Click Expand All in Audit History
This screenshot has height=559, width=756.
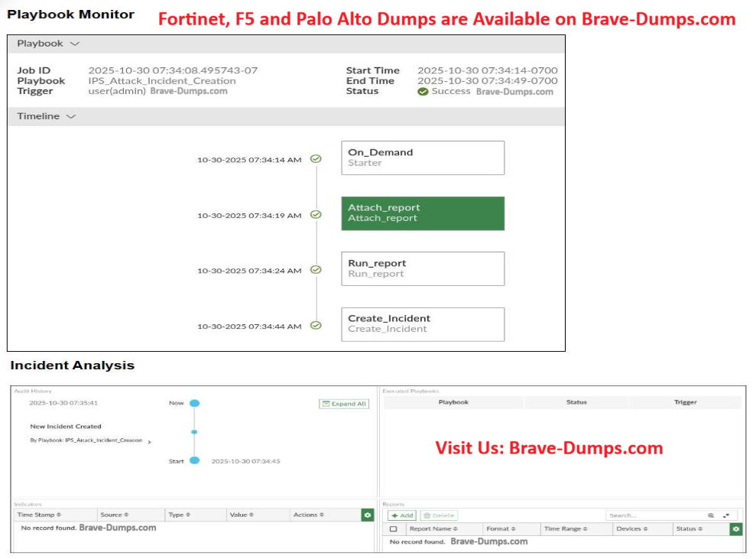point(343,404)
